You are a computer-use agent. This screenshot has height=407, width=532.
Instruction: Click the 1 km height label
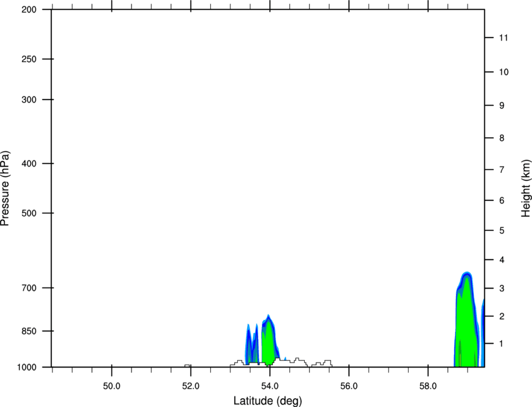(502, 344)
